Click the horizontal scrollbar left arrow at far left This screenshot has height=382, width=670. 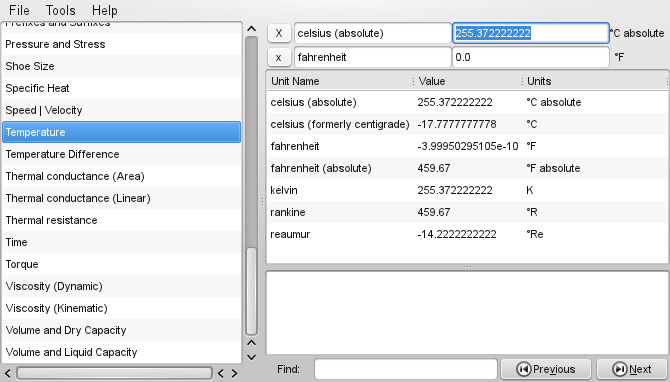8,373
